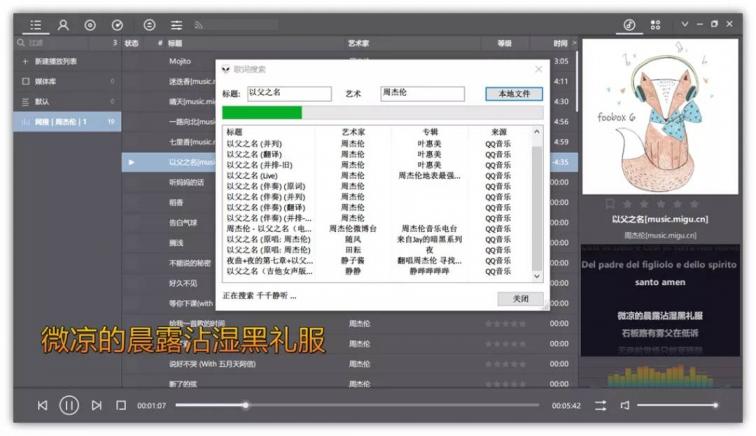Image resolution: width=756 pixels, height=436 pixels.
Task: Toggle the playback order shuffle/repeat icon
Action: tap(601, 406)
